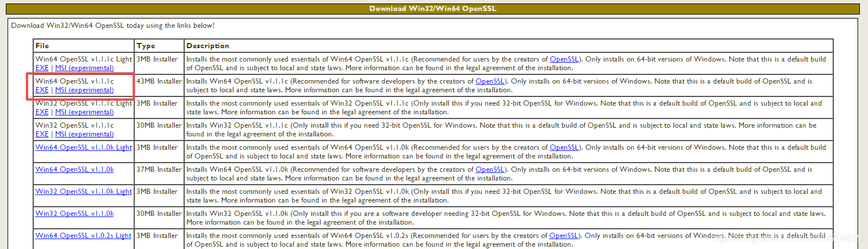Download EXE for 30MB Win32 OpenSSL v1.1.1c
The height and width of the screenshot is (249, 868).
coord(42,134)
